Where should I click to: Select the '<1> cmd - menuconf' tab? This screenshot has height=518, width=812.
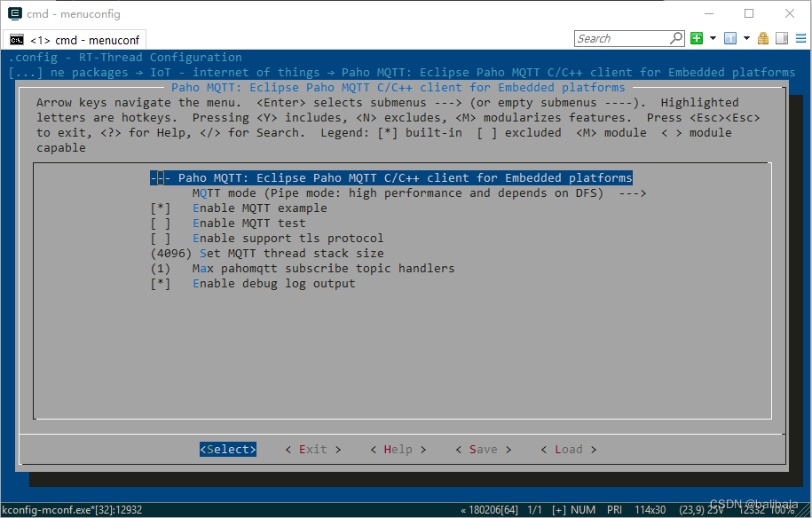[75, 40]
